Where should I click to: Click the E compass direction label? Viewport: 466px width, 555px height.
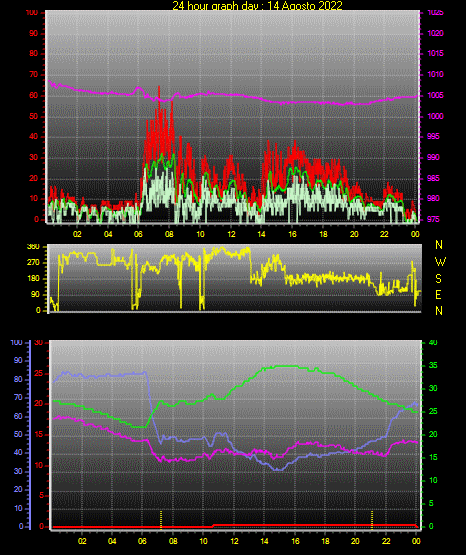point(438,294)
